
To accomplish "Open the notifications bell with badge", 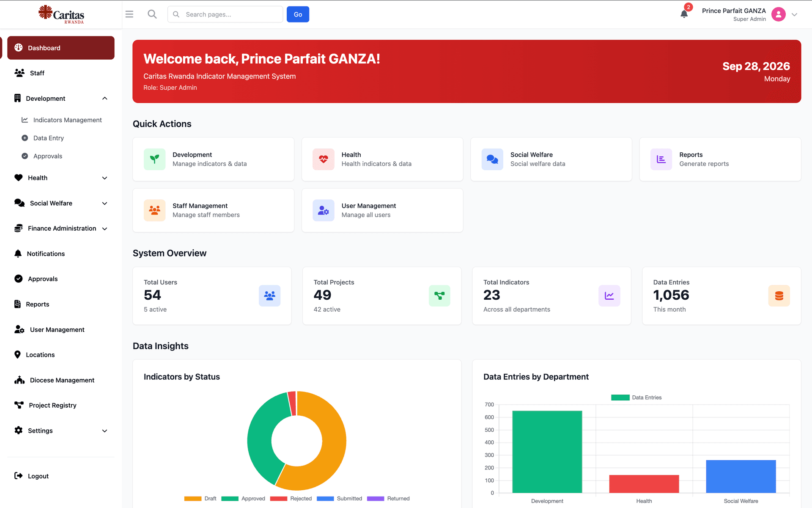I will coord(684,14).
